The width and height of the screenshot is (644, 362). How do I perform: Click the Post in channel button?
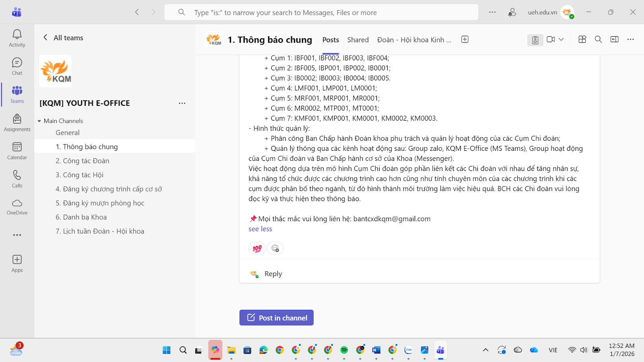pyautogui.click(x=277, y=318)
